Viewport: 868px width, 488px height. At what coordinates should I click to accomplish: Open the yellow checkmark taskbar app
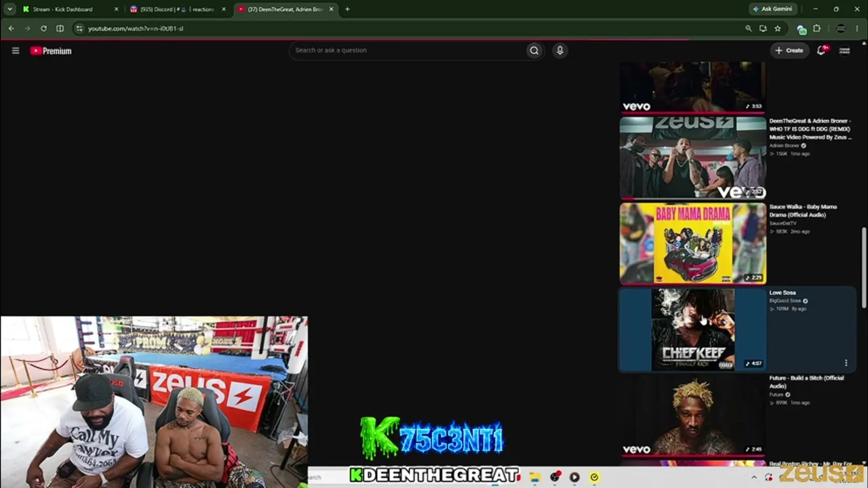(594, 477)
